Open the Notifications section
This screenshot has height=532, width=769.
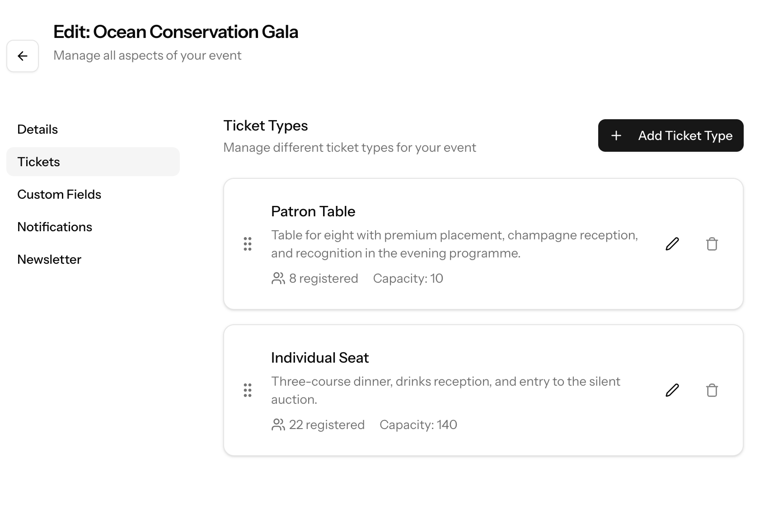click(55, 227)
